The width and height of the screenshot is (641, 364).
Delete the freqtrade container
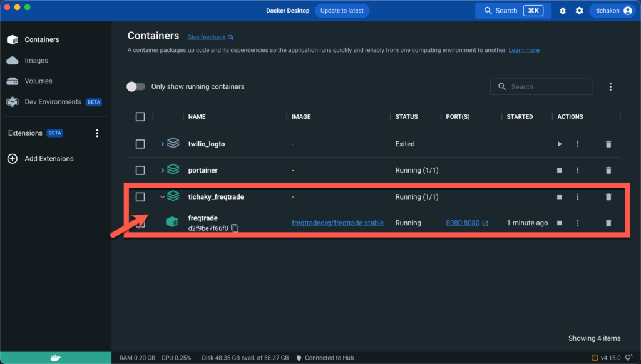(x=608, y=223)
